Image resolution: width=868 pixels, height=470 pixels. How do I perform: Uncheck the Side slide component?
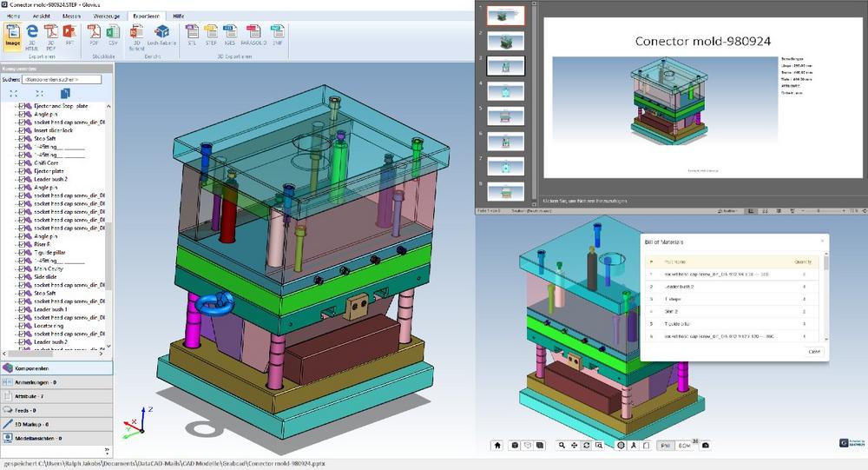pyautogui.click(x=23, y=276)
